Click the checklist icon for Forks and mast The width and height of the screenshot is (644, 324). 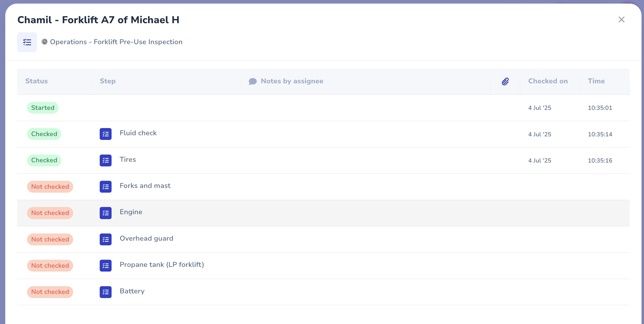tap(105, 187)
